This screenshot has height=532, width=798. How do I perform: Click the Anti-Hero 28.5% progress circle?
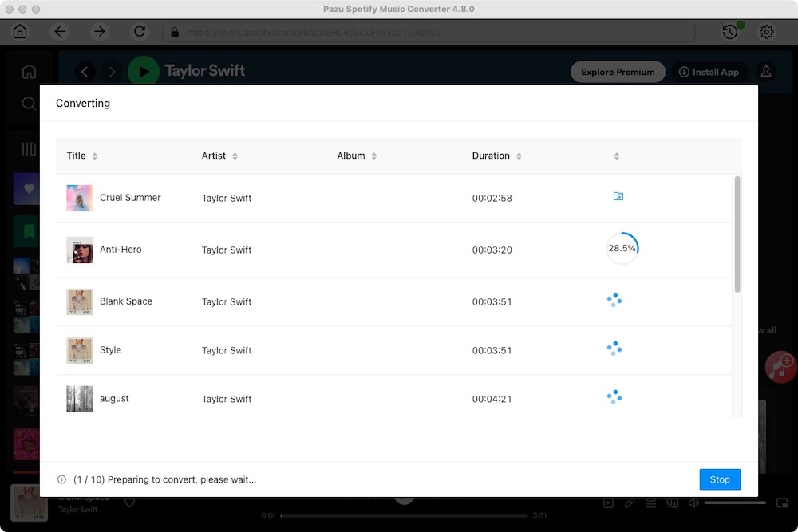pyautogui.click(x=622, y=249)
